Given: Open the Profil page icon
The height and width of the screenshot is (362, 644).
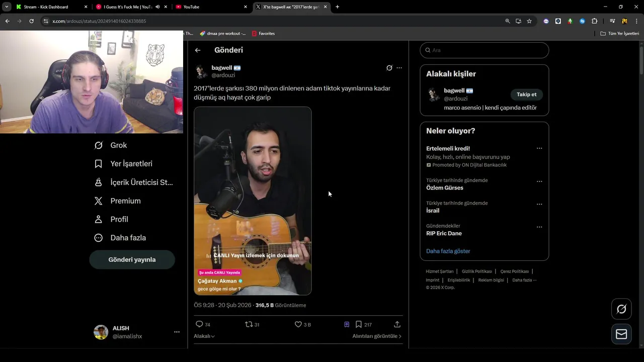Looking at the screenshot, I should 99,219.
